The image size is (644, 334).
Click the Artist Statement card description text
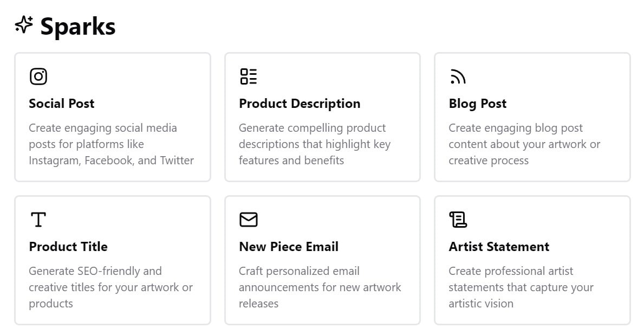[521, 287]
